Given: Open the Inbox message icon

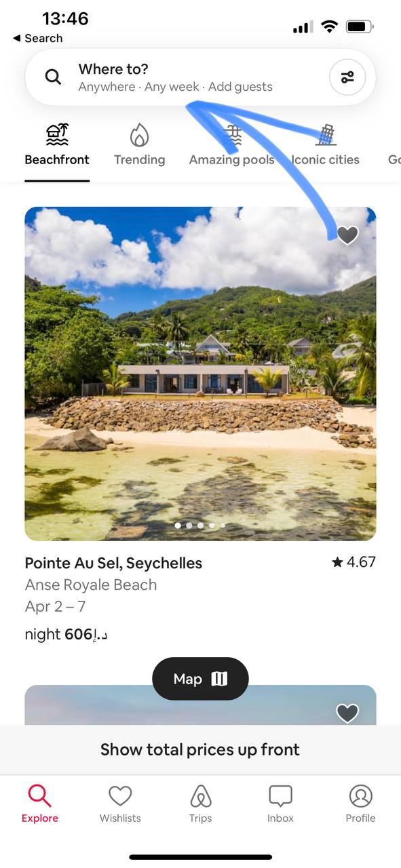Looking at the screenshot, I should coord(280,795).
